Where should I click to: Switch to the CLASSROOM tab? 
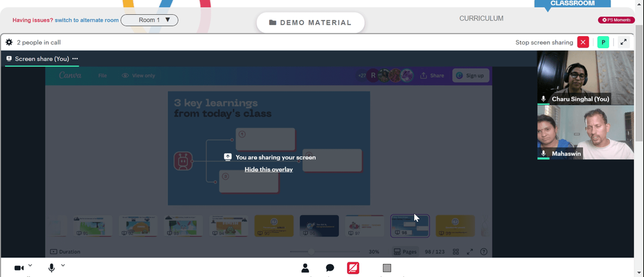[x=572, y=3]
